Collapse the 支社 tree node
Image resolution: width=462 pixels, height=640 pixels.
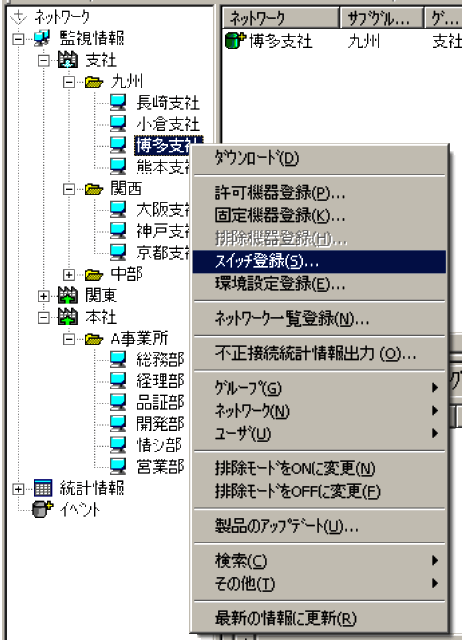(44, 61)
